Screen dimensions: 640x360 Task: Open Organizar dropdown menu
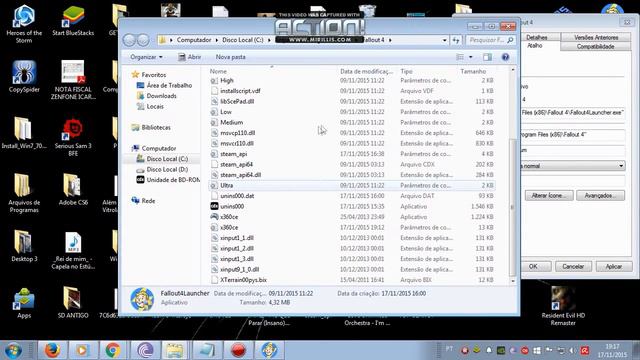(x=146, y=57)
